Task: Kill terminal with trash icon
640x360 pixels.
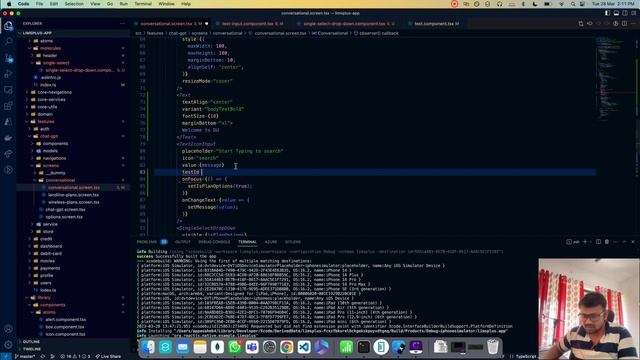Action: click(607, 242)
